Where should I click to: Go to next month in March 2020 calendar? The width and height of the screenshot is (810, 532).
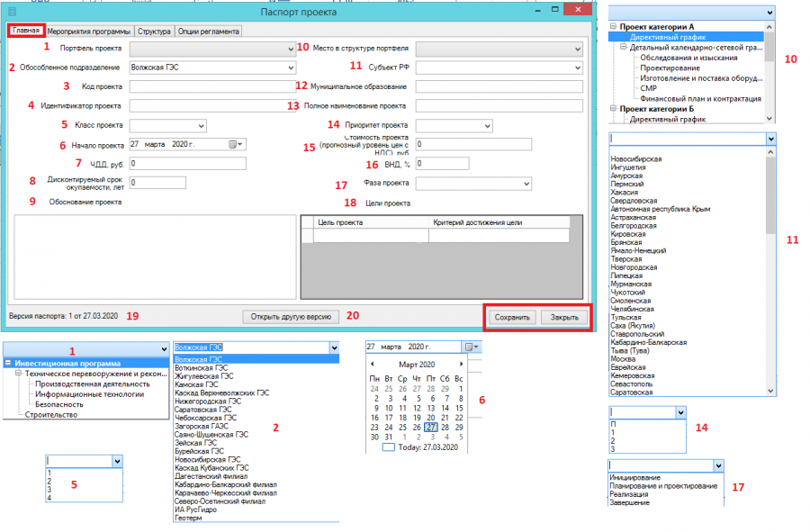(462, 365)
